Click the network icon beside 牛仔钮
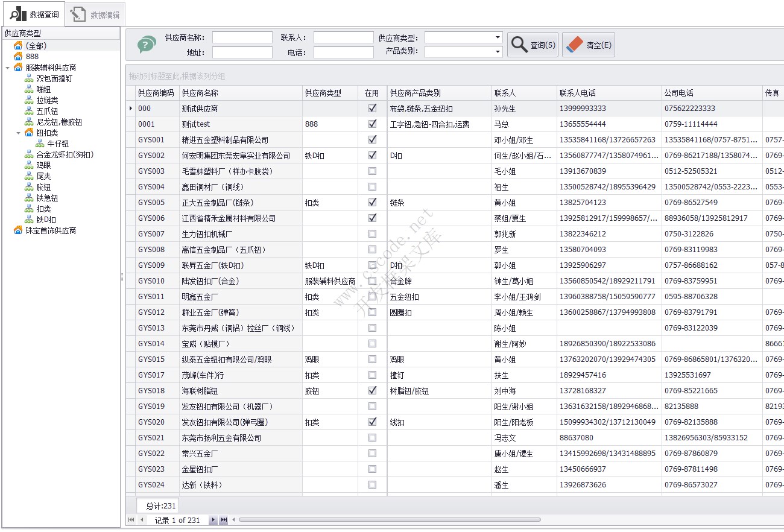Image resolution: width=784 pixels, height=532 pixels. [x=40, y=144]
